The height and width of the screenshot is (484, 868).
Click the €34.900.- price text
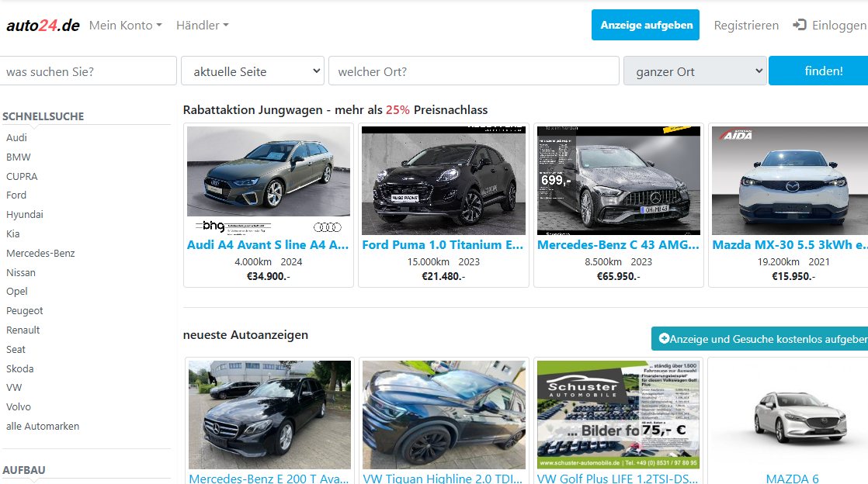(269, 276)
